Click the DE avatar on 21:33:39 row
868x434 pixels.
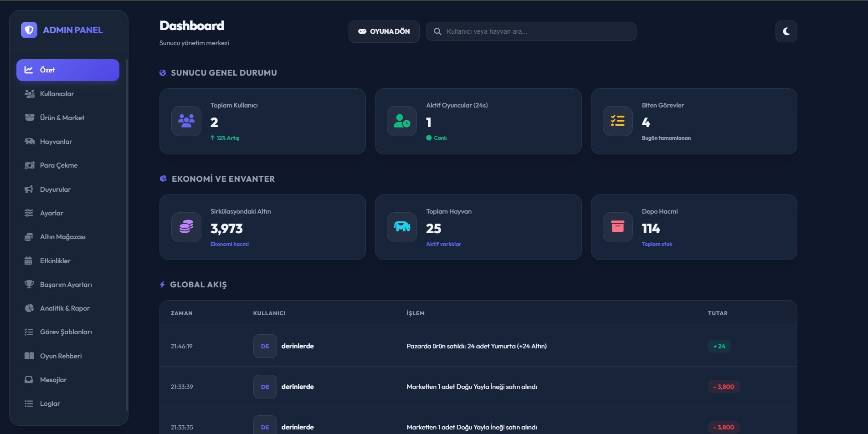coord(265,387)
